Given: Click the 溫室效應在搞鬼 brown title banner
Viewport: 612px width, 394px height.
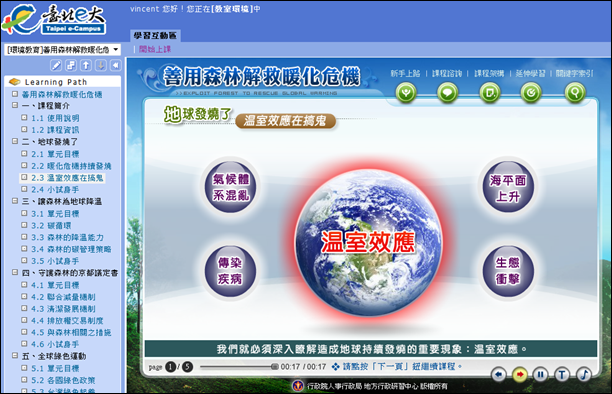Looking at the screenshot, I should coord(285,121).
